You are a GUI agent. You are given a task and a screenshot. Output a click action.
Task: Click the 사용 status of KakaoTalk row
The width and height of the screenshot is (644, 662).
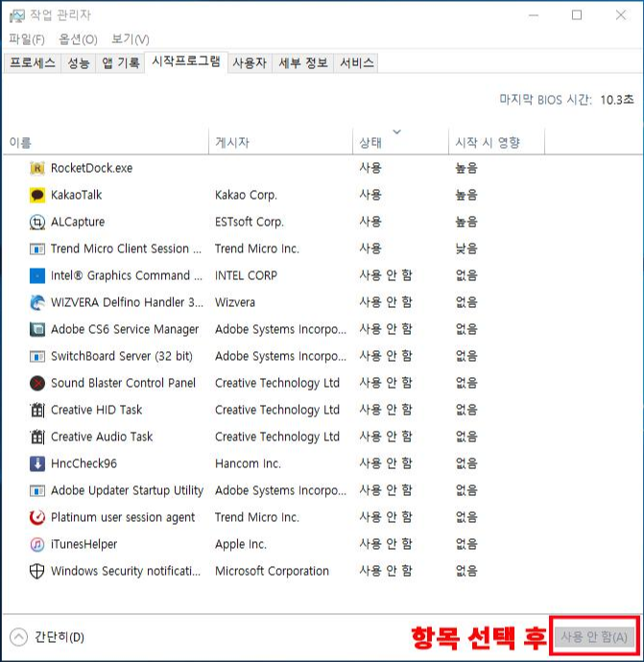click(x=370, y=195)
